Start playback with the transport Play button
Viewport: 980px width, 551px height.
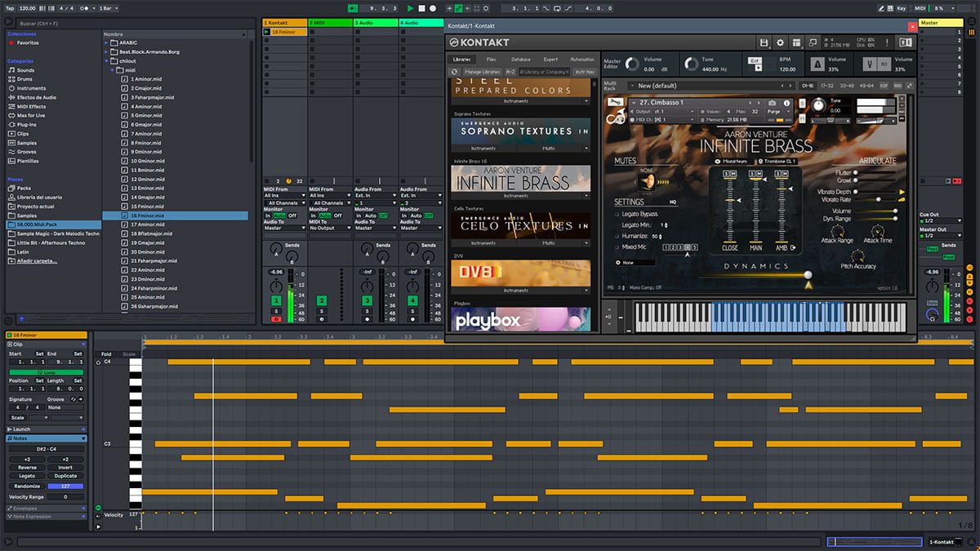[410, 8]
